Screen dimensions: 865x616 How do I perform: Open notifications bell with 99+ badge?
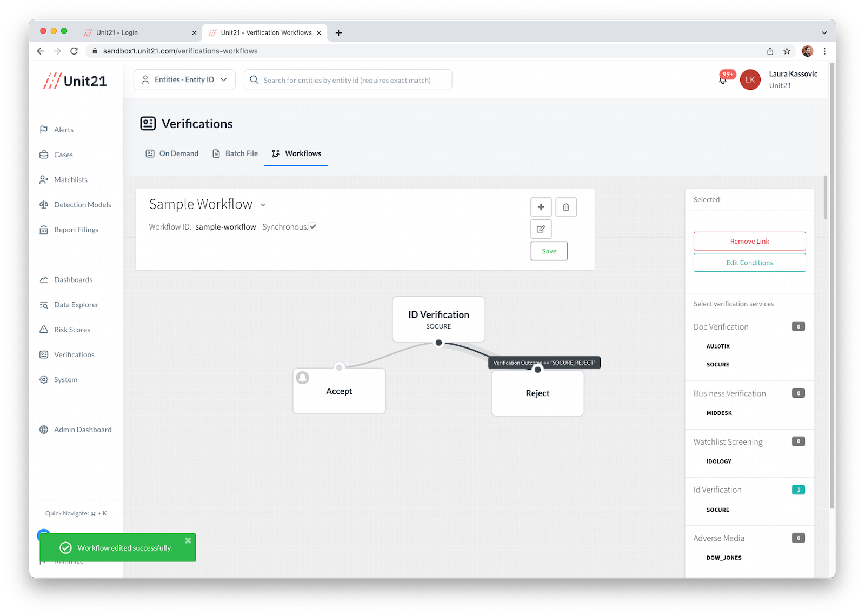(x=723, y=79)
